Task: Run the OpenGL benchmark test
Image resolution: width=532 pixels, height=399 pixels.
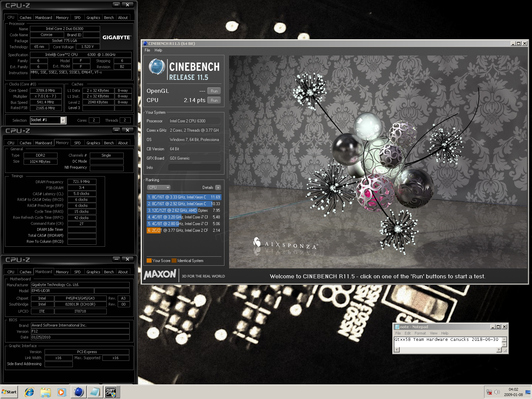Action: pos(214,91)
